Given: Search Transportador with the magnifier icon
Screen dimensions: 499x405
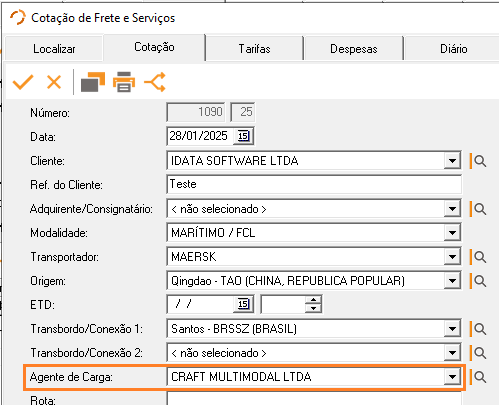Looking at the screenshot, I should click(478, 257).
